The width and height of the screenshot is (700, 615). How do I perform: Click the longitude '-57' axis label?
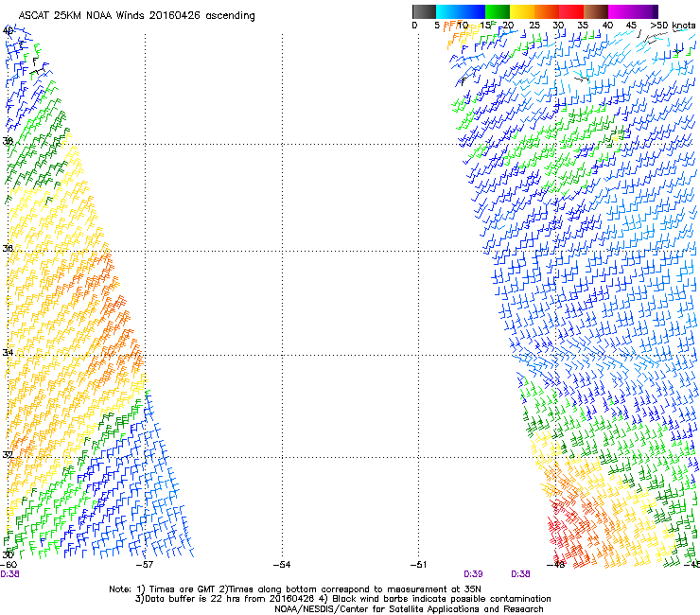145,565
